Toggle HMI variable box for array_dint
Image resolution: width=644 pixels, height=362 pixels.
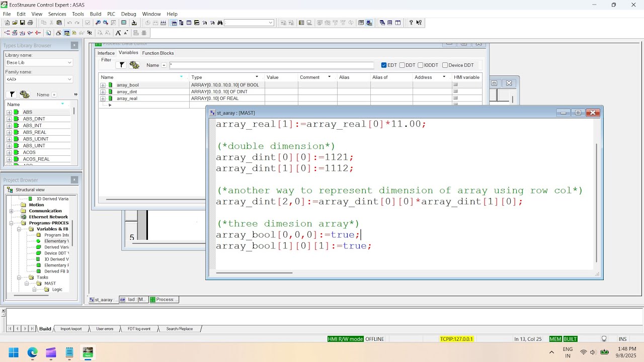[x=455, y=92]
